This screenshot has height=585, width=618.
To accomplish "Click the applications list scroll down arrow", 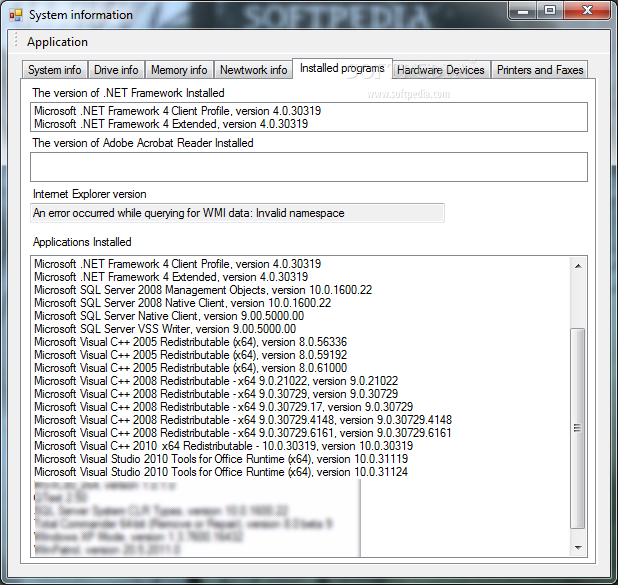I will coord(578,547).
